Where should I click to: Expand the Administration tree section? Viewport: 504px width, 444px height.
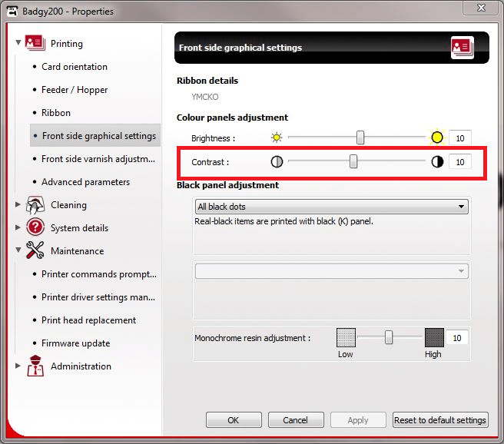(18, 366)
